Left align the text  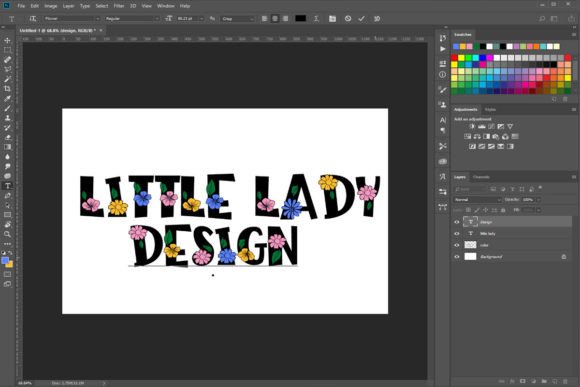coord(264,18)
